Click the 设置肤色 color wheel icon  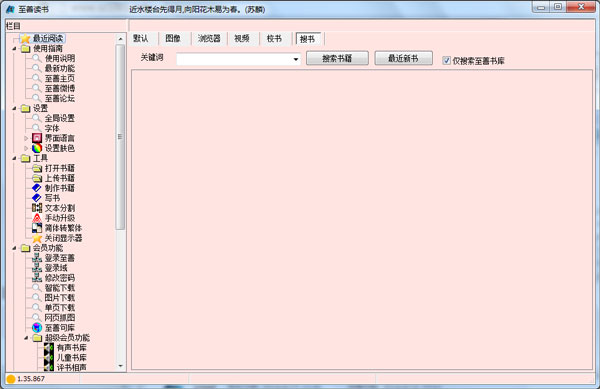(x=37, y=148)
